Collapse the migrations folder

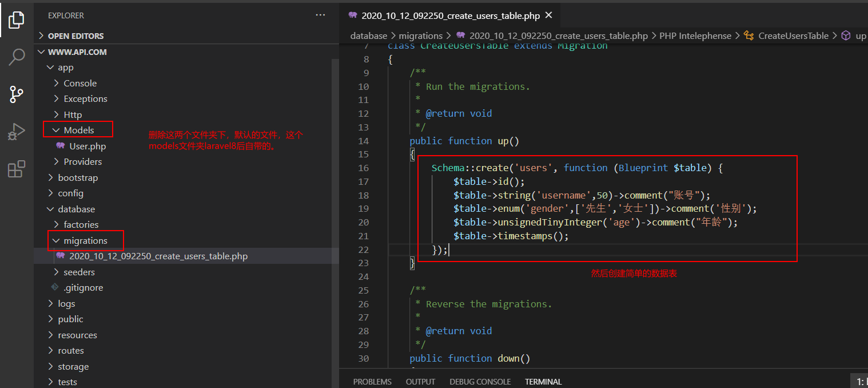(x=56, y=240)
